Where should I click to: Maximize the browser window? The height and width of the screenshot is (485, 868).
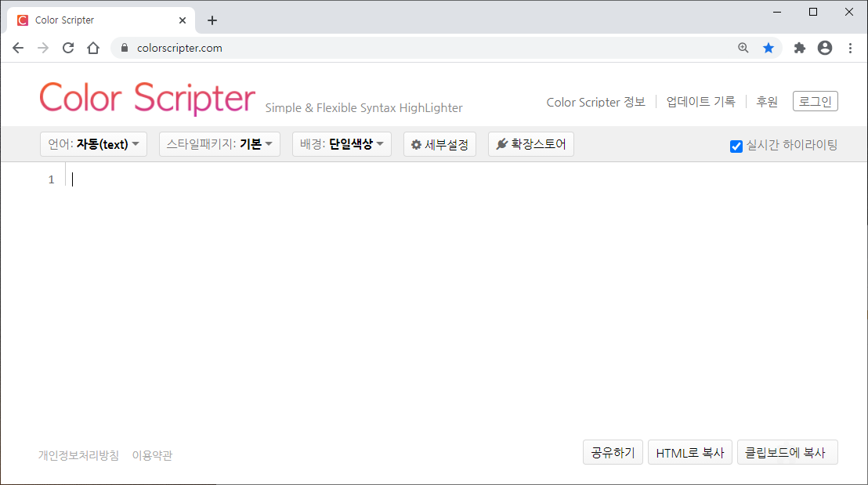[x=813, y=12]
